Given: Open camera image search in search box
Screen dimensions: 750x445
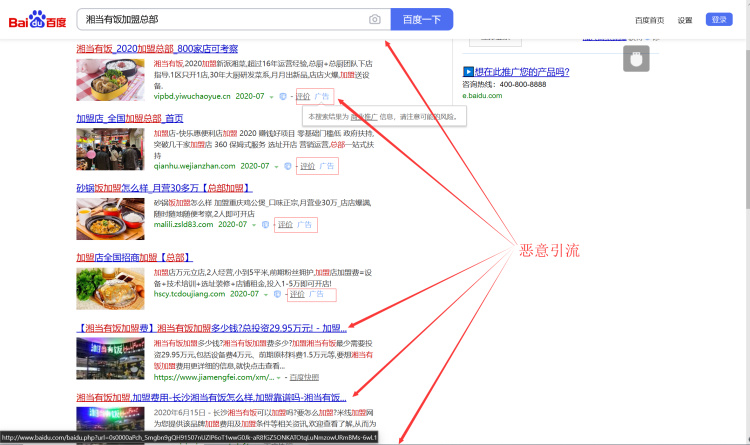Looking at the screenshot, I should click(374, 19).
